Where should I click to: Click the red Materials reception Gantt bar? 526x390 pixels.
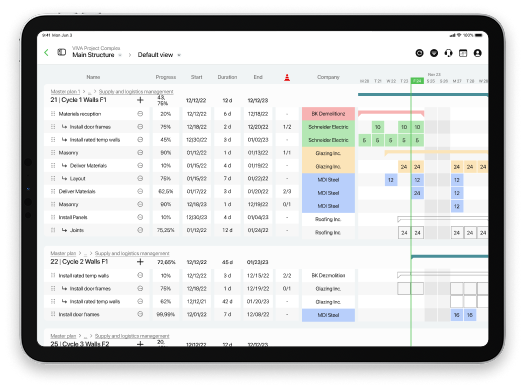[x=391, y=113]
